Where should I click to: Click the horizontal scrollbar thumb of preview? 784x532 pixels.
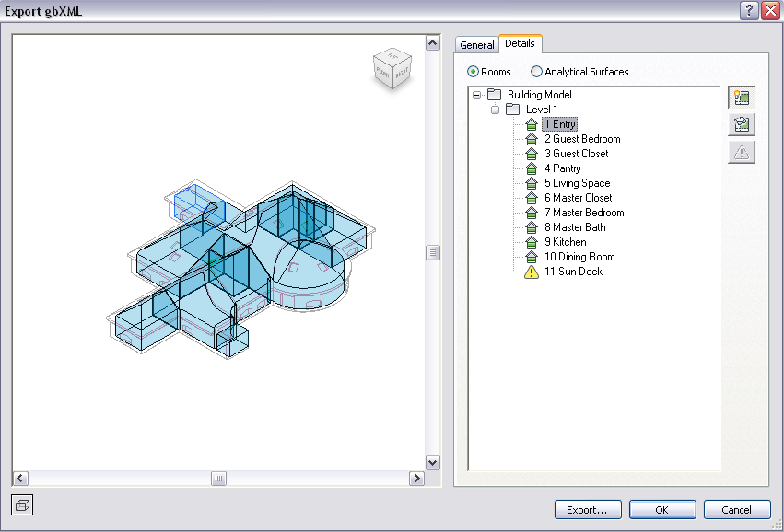pos(218,479)
